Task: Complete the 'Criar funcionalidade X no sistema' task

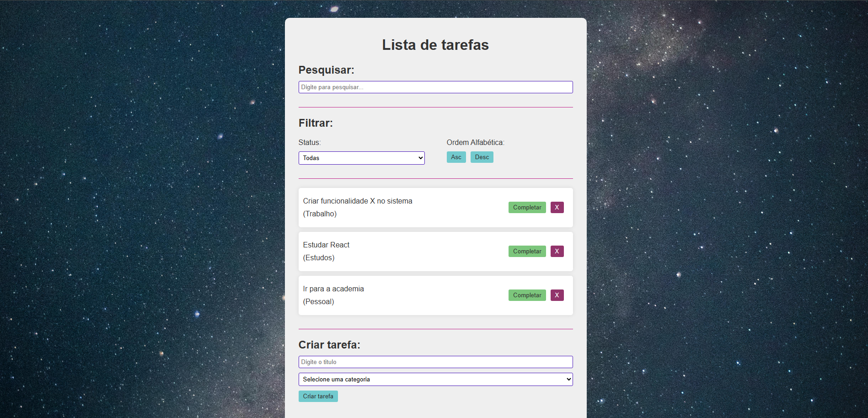Action: pos(526,207)
